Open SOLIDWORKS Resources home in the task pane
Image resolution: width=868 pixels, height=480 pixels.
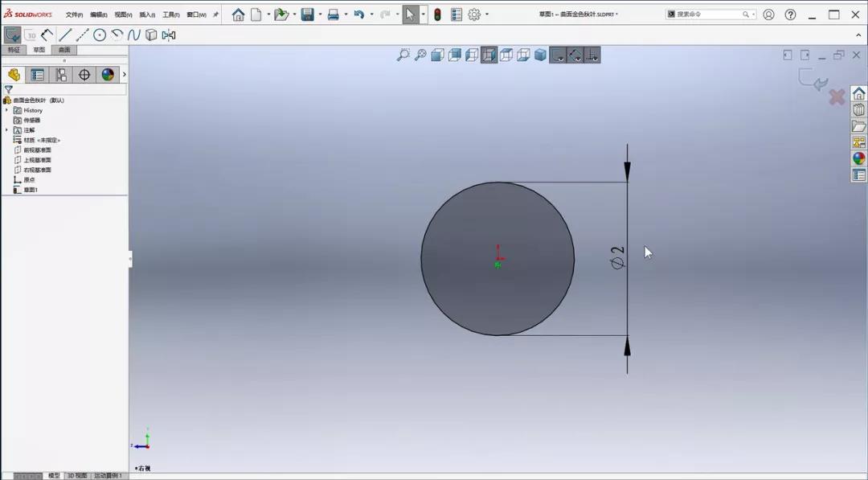pyautogui.click(x=858, y=93)
